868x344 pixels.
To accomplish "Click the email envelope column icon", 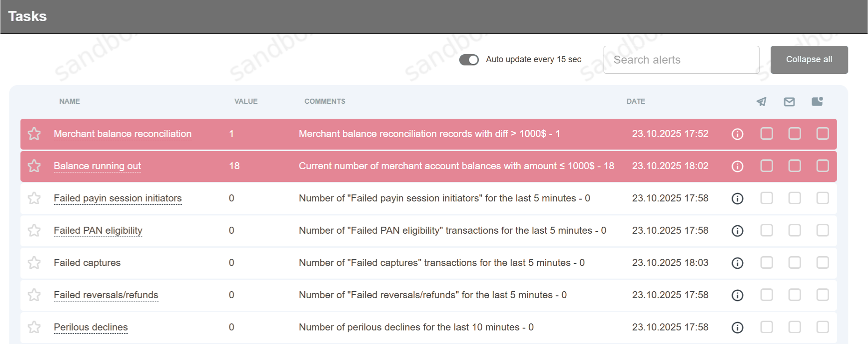I will pos(789,101).
